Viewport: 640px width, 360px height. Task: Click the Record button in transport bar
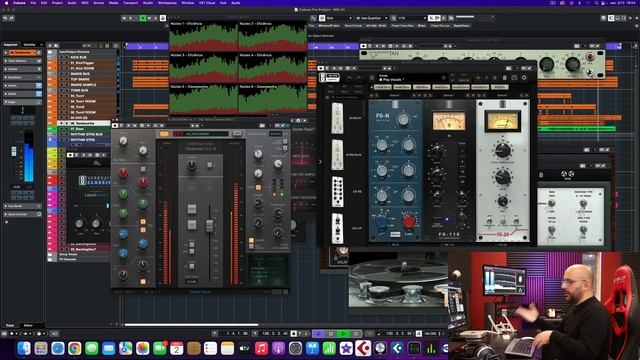[356, 333]
